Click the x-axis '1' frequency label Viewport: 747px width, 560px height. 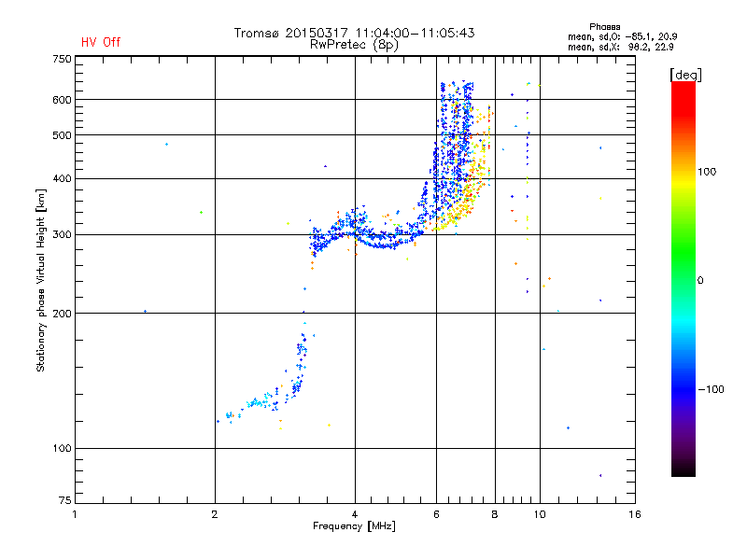[75, 514]
